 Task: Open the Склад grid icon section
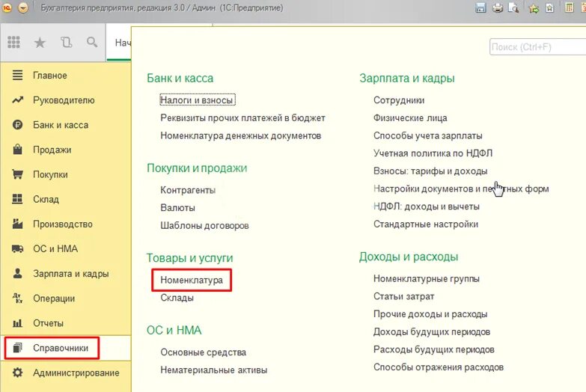17,199
